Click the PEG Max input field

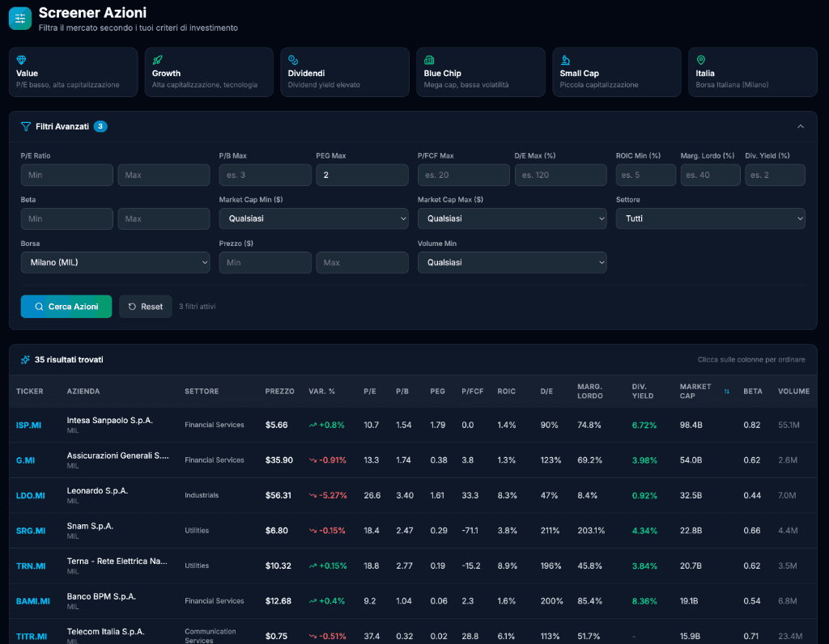(x=362, y=175)
